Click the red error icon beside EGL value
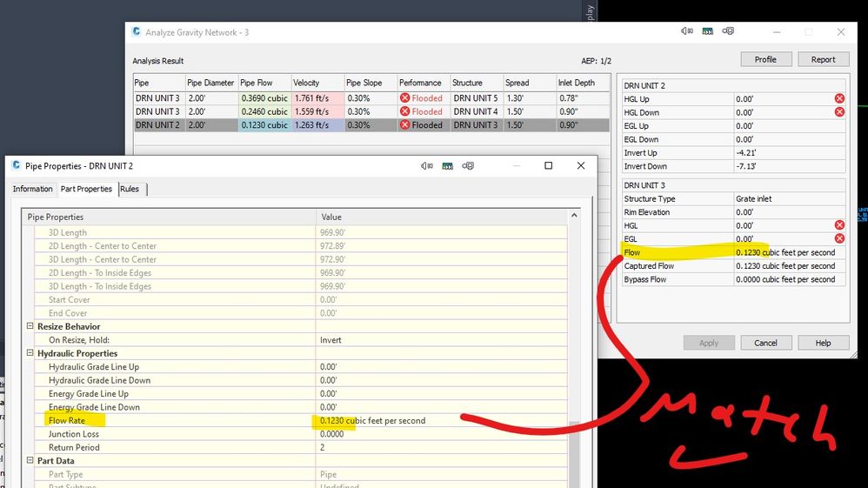 pos(839,238)
